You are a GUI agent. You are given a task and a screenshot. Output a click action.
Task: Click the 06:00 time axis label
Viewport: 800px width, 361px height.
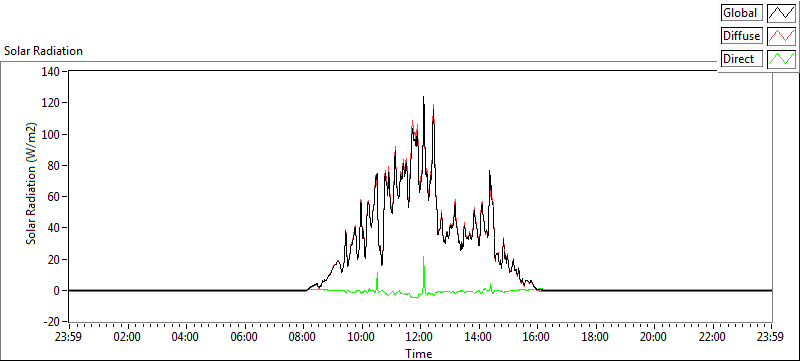coord(245,337)
